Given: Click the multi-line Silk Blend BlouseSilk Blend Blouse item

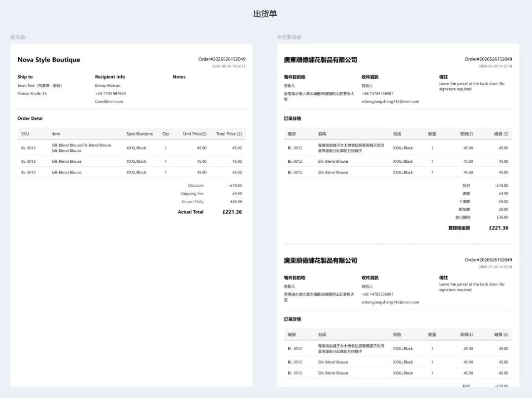Looking at the screenshot, I should tap(81, 148).
